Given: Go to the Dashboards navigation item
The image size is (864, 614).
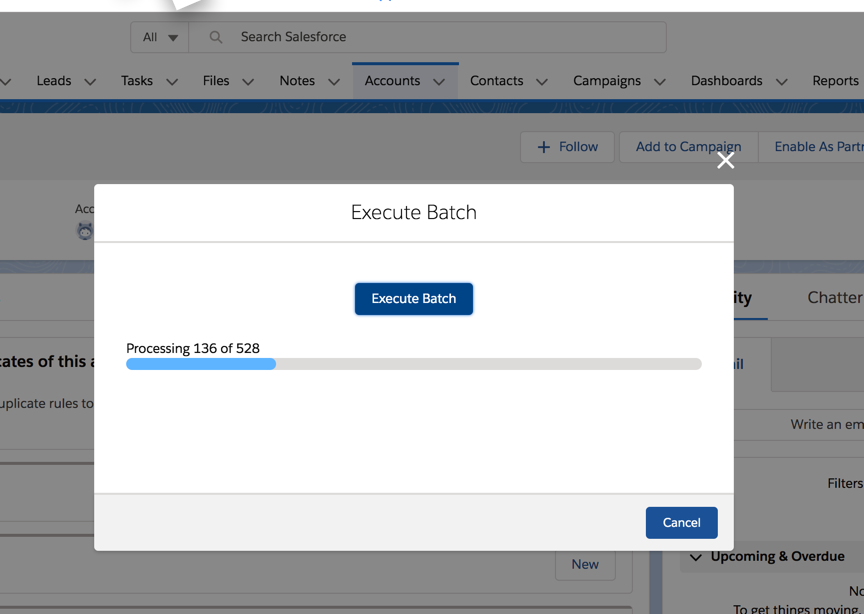Looking at the screenshot, I should (727, 80).
